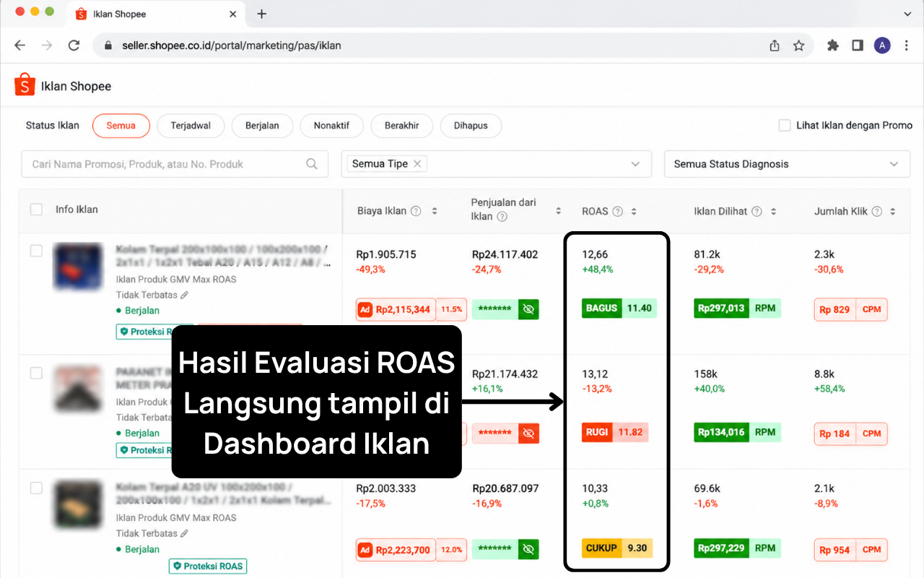Toggle eye visibility in Rp24.117.402 row

tap(528, 309)
